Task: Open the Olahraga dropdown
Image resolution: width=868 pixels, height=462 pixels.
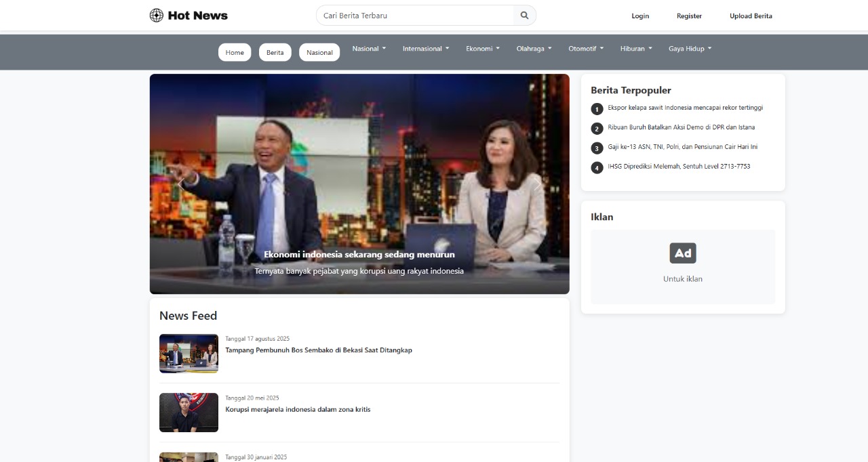Action: [x=534, y=49]
